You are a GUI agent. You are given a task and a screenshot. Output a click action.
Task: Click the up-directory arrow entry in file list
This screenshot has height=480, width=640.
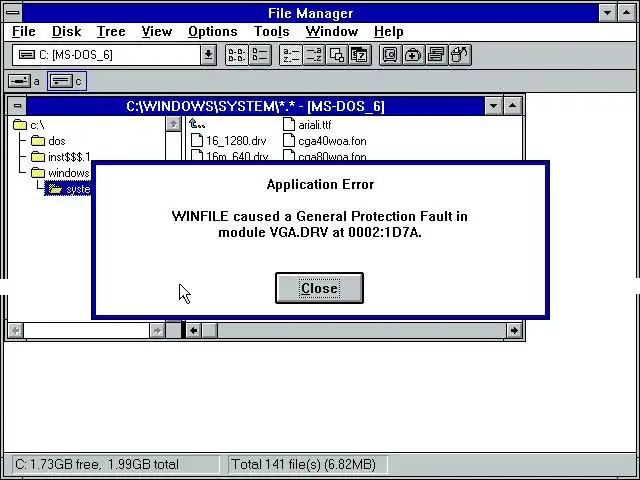pyautogui.click(x=197, y=124)
